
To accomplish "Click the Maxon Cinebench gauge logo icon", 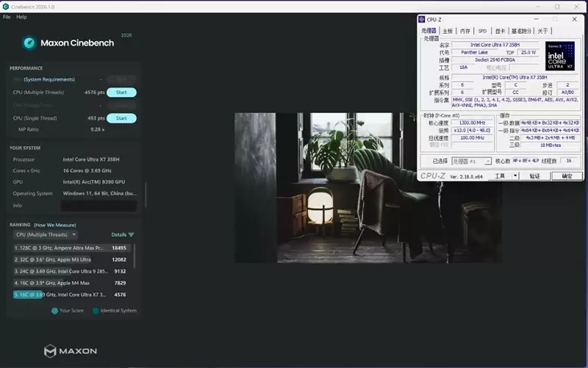I will (29, 43).
